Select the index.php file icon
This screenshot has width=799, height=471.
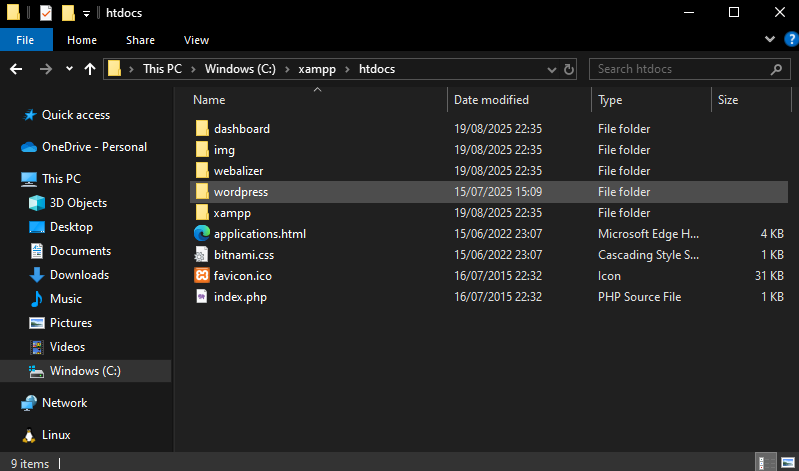202,297
